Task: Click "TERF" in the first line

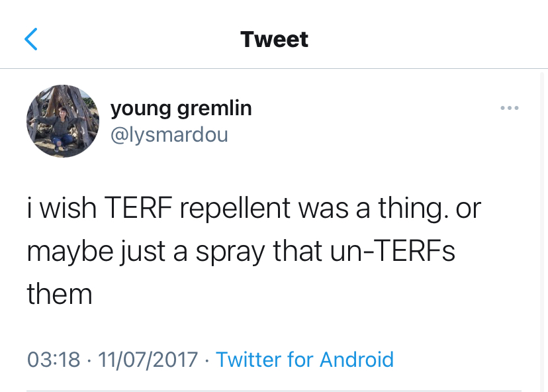Action: click(139, 209)
